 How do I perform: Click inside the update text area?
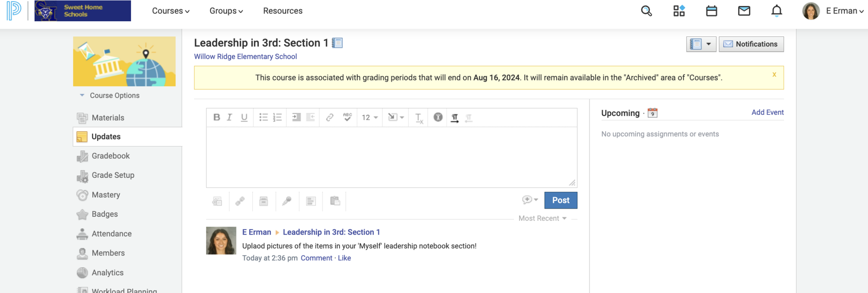point(391,157)
